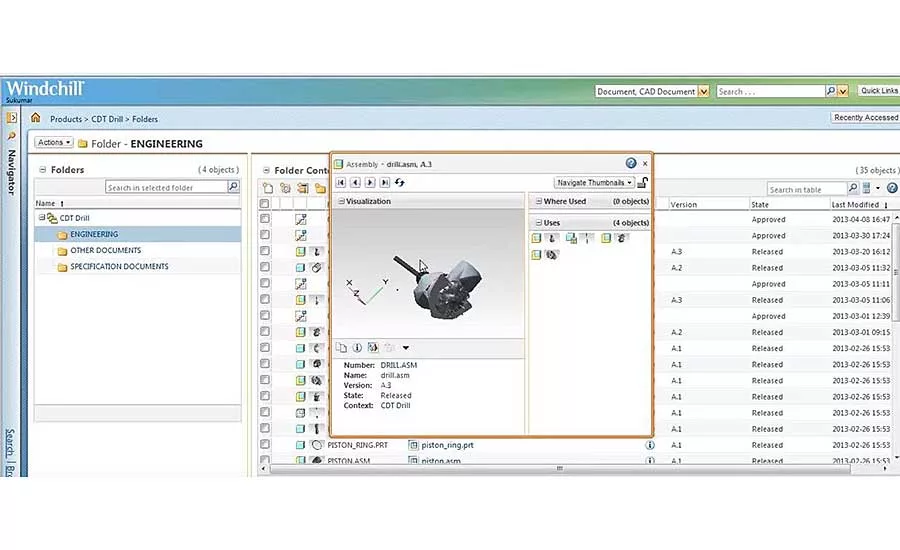The width and height of the screenshot is (900, 550).
Task: Go to next thumbnail in Assembly popup
Action: coord(370,182)
